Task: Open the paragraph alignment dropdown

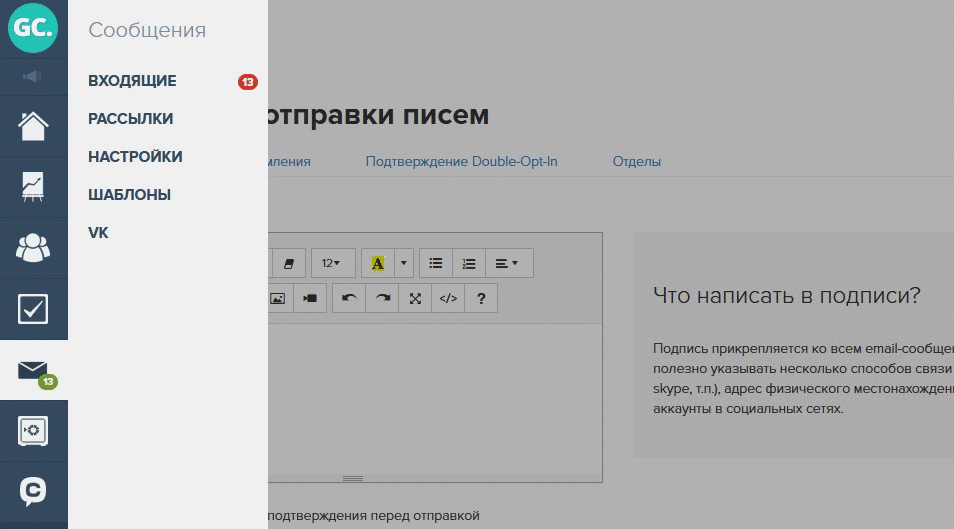Action: (x=507, y=263)
